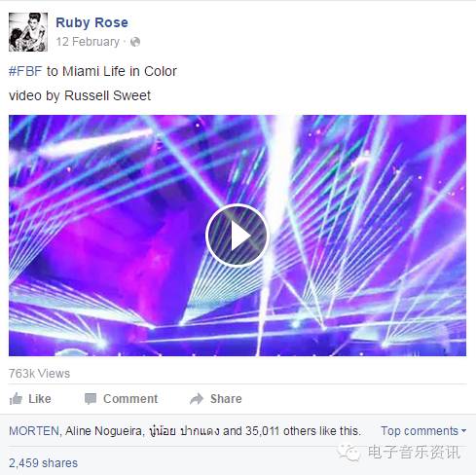This screenshot has width=476, height=475.
Task: Open MORTEN's profile from the likes
Action: tap(34, 431)
